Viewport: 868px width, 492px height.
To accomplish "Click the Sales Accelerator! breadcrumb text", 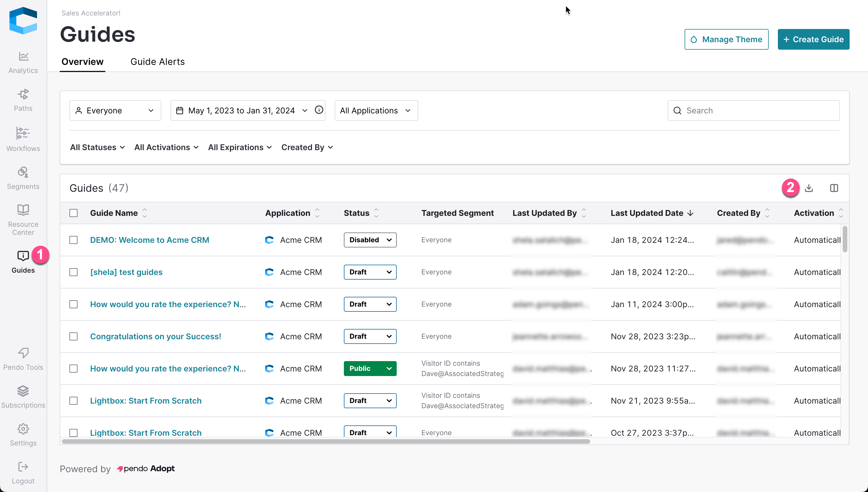I will pyautogui.click(x=91, y=13).
